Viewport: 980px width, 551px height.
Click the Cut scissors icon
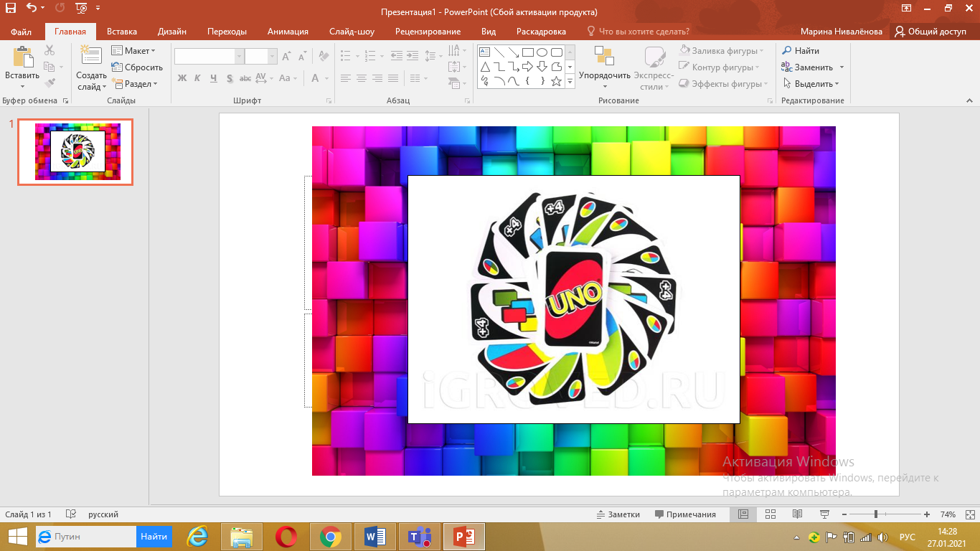pos(50,50)
